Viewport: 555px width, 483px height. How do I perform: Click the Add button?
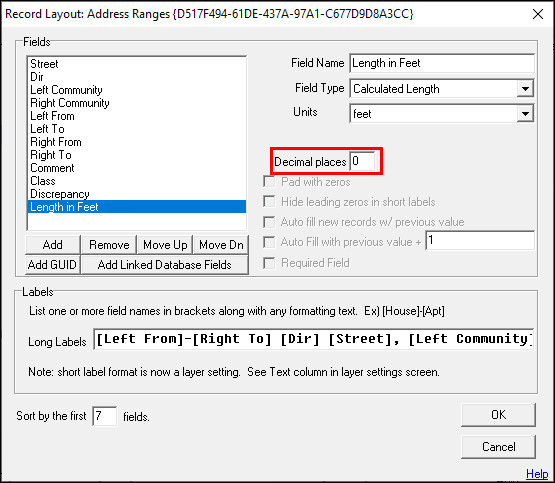click(53, 245)
